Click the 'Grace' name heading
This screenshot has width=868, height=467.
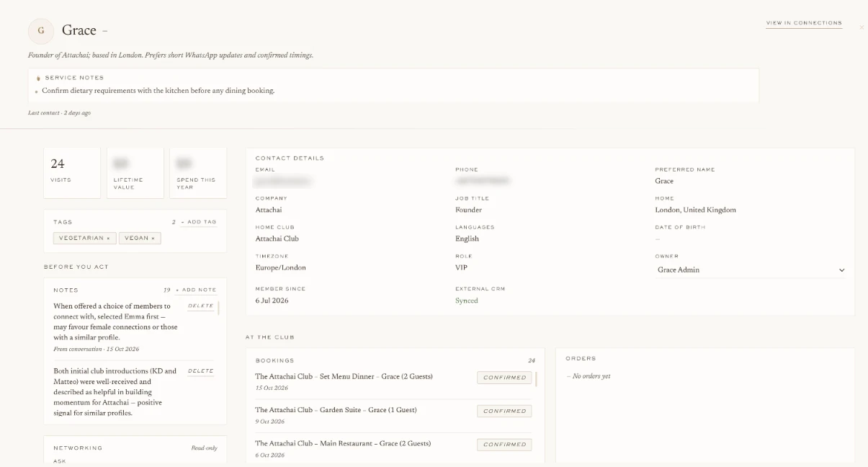[79, 30]
